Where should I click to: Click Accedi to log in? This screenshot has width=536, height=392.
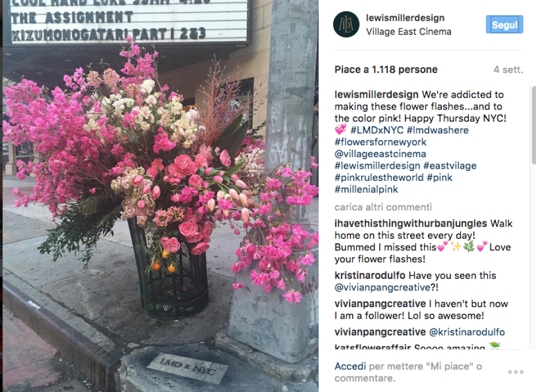pyautogui.click(x=350, y=366)
